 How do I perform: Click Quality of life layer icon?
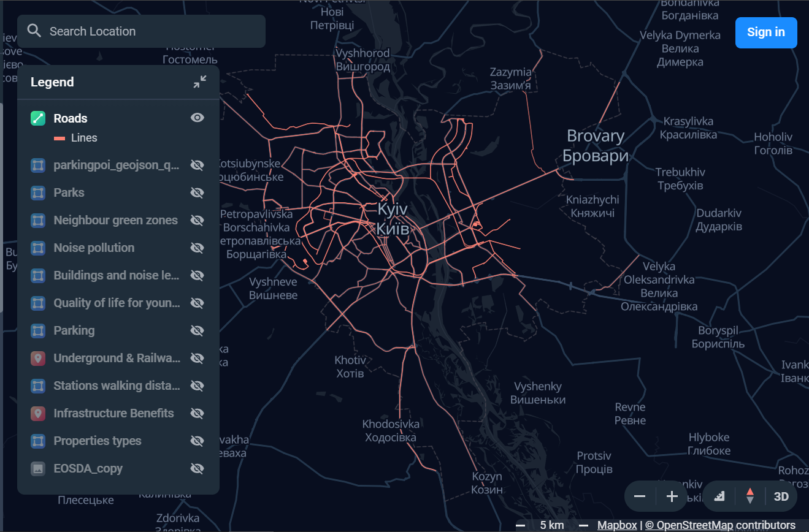[x=38, y=303]
